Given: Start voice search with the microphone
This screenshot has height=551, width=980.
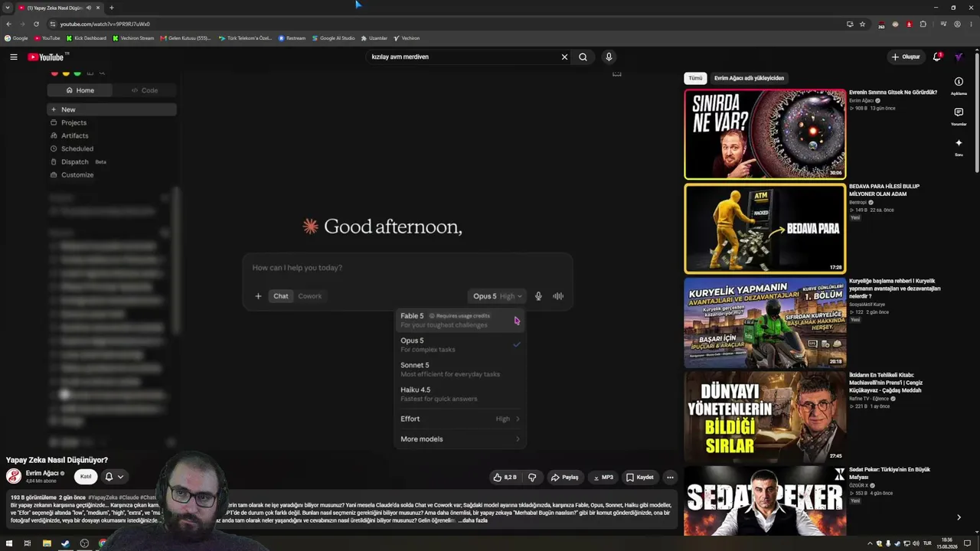Looking at the screenshot, I should click(609, 57).
